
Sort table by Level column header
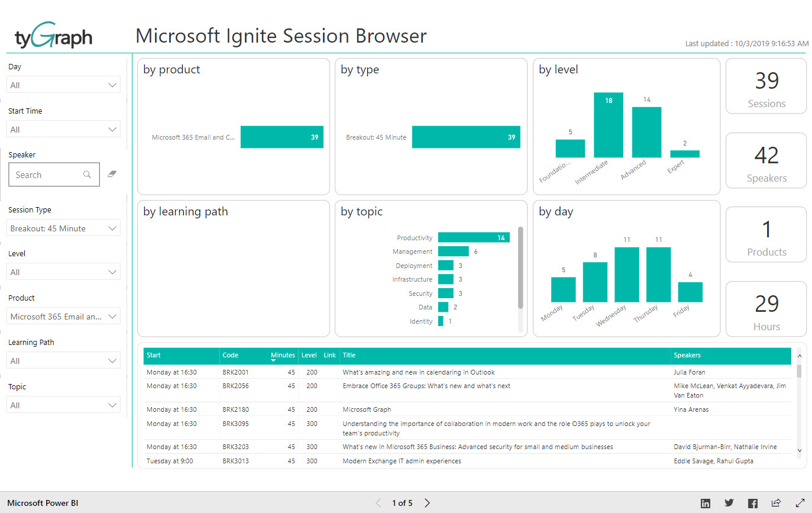click(309, 355)
